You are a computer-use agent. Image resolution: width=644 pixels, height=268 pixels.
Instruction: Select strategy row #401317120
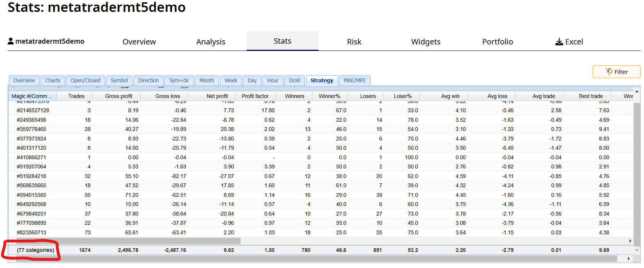321,148
